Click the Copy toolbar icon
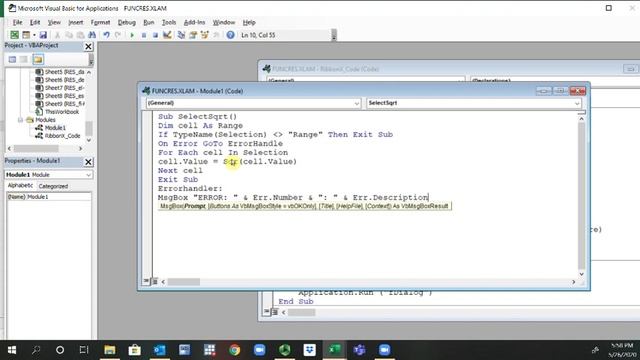The height and width of the screenshot is (360, 640). 69,35
